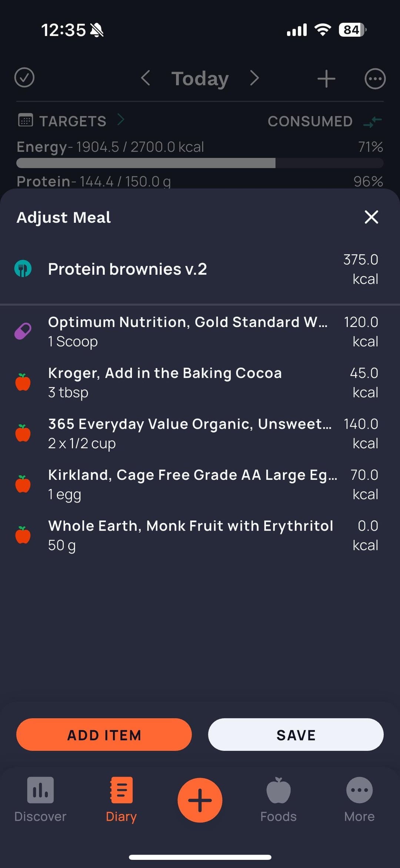
Task: Expand the Targets chevron
Action: tap(121, 120)
